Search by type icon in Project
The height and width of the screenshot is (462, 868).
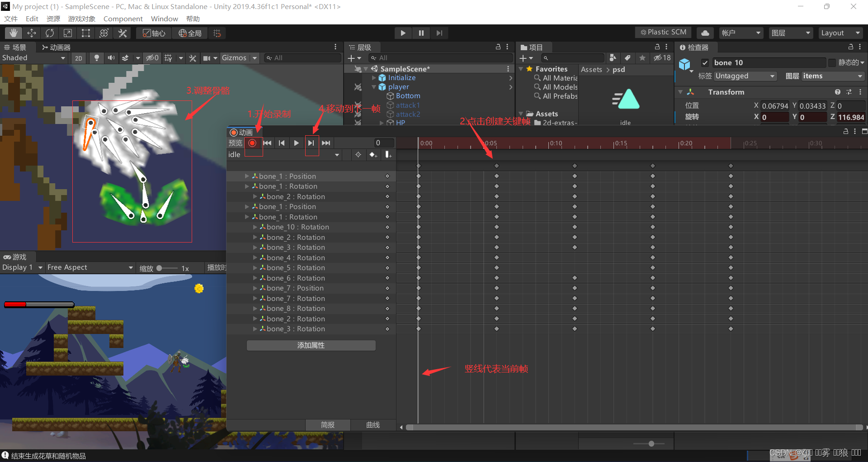613,58
